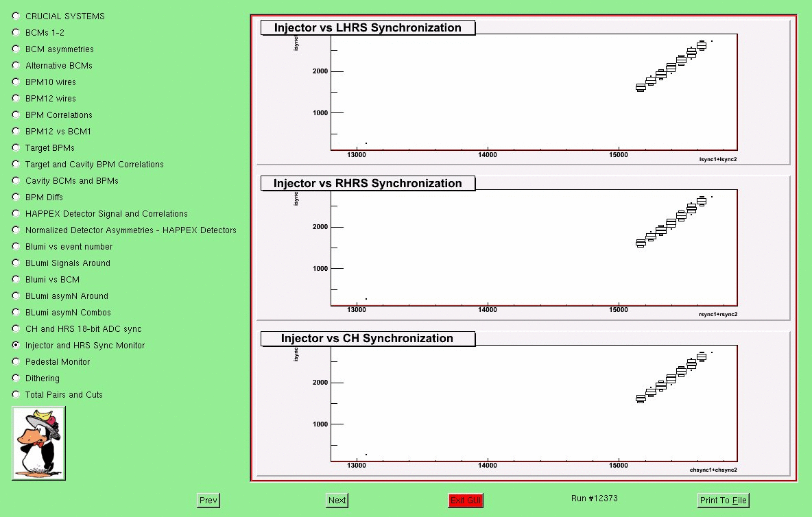Screen dimensions: 812x517
Task: Select BPM12 wires radio button
Action: [x=16, y=98]
